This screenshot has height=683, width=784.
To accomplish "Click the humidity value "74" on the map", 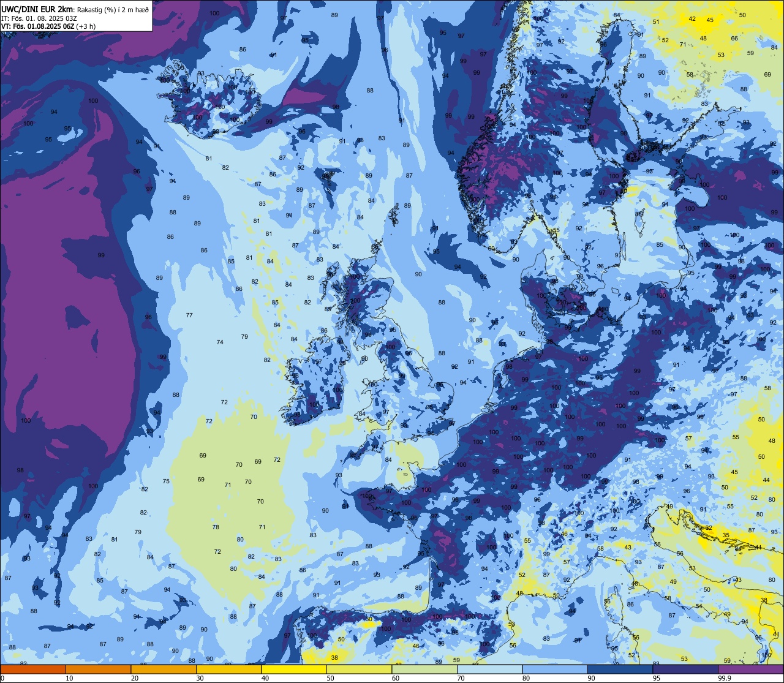I will point(220,342).
